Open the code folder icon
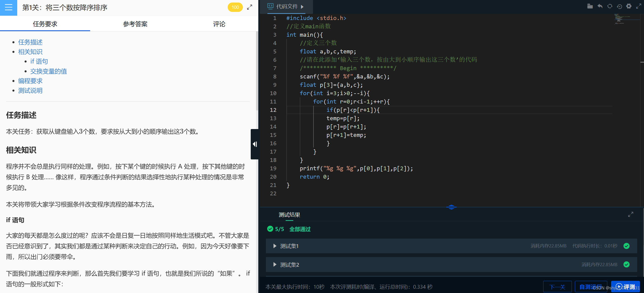Screen dimensions: 644x293 point(590,6)
